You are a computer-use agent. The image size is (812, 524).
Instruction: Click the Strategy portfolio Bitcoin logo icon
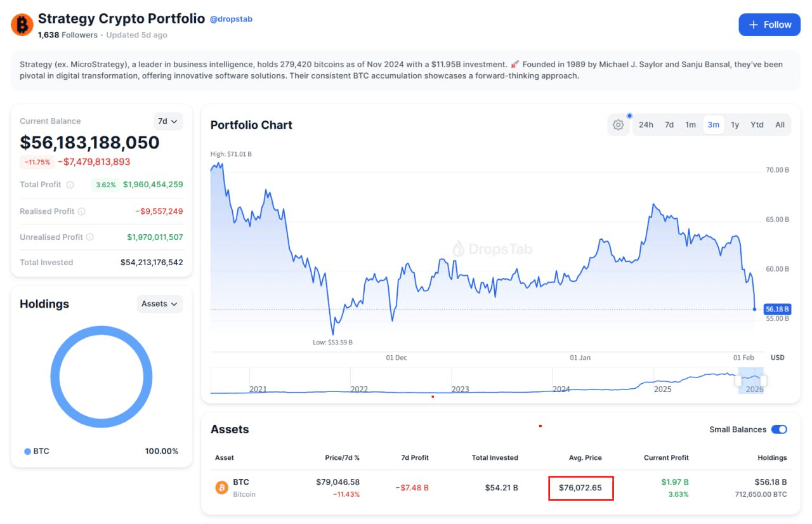point(22,25)
